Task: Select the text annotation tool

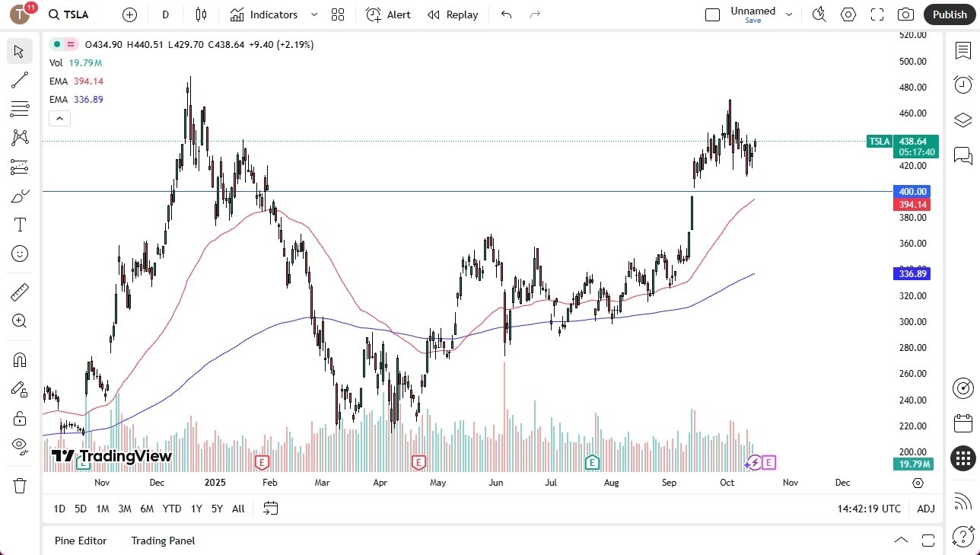Action: pyautogui.click(x=19, y=224)
